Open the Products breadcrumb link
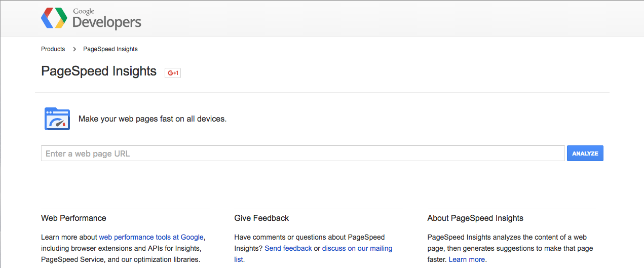Image resolution: width=644 pixels, height=268 pixels. (x=53, y=49)
